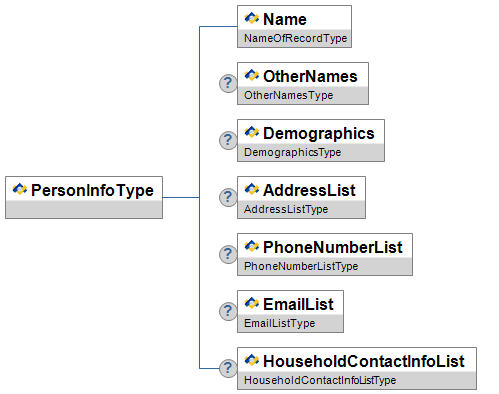This screenshot has width=499, height=394.
Task: Click the optional question mark beside OtherNames
Action: (x=228, y=83)
